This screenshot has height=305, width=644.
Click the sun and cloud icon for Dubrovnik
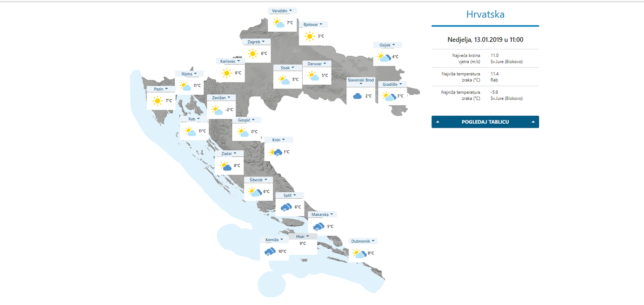click(358, 253)
